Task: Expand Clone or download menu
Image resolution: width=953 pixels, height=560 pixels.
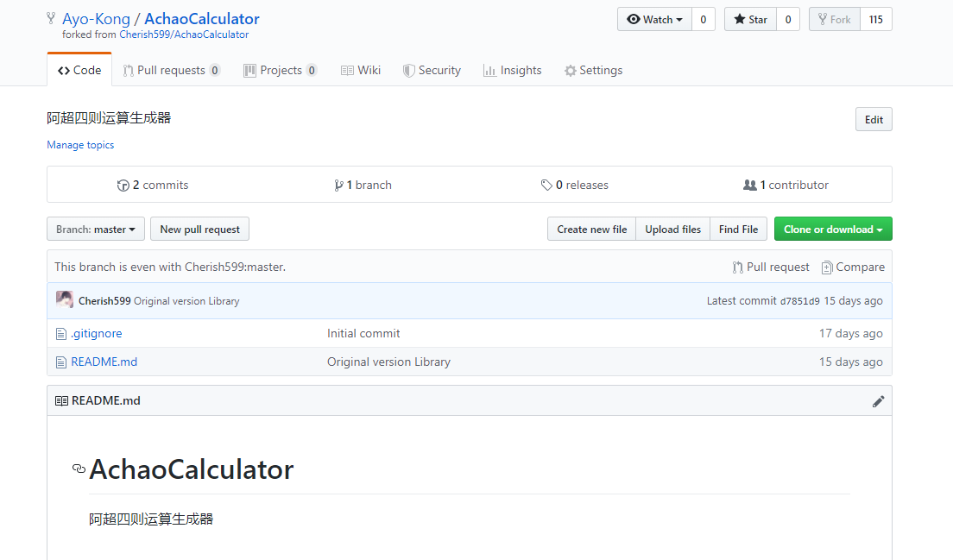Action: (833, 229)
